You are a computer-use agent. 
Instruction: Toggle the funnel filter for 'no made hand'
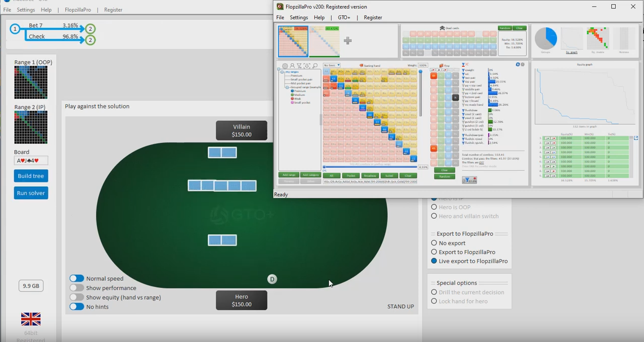pyautogui.click(x=464, y=105)
